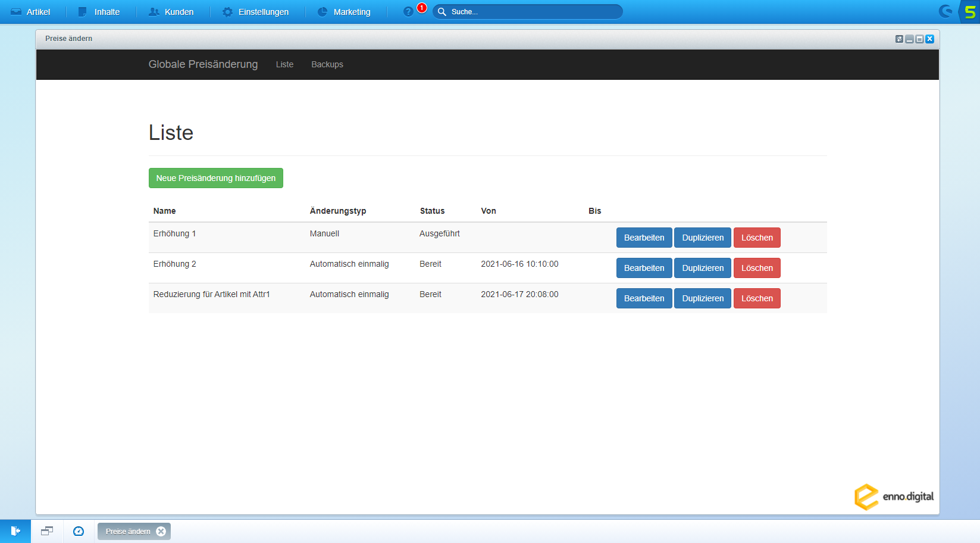Click the Bis column header
The height and width of the screenshot is (543, 980).
595,211
